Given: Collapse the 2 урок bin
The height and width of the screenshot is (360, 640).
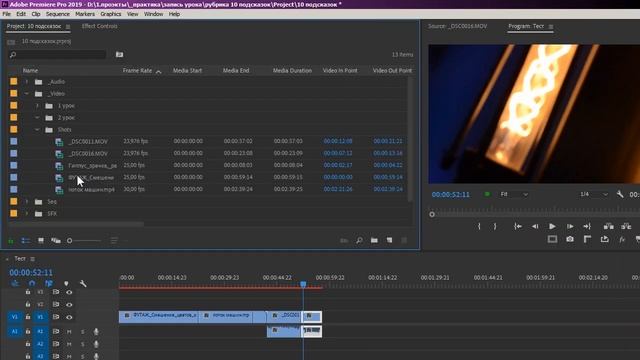Looking at the screenshot, I should [37, 118].
